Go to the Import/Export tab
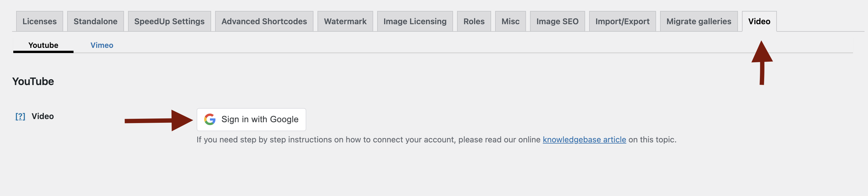Viewport: 868px width, 196px height. pos(622,21)
